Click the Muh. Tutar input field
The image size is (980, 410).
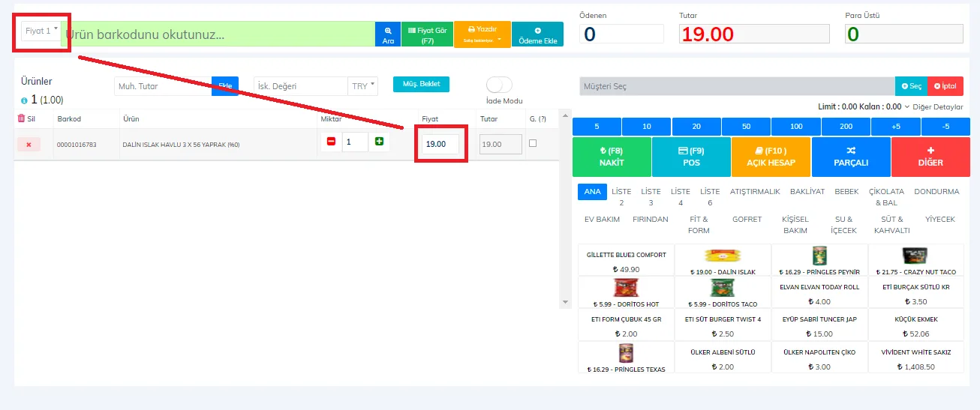click(163, 85)
